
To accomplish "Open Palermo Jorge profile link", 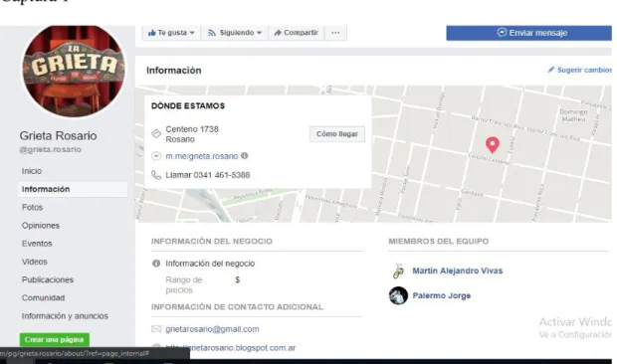I will [x=442, y=295].
